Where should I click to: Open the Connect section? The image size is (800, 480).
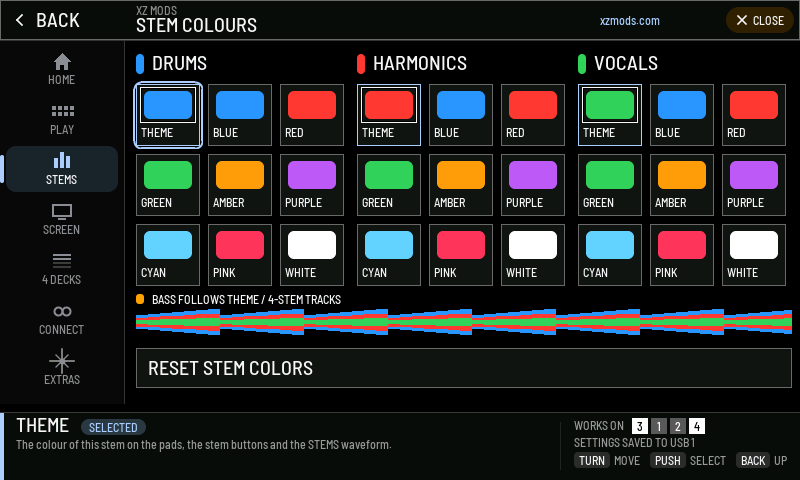coord(62,319)
